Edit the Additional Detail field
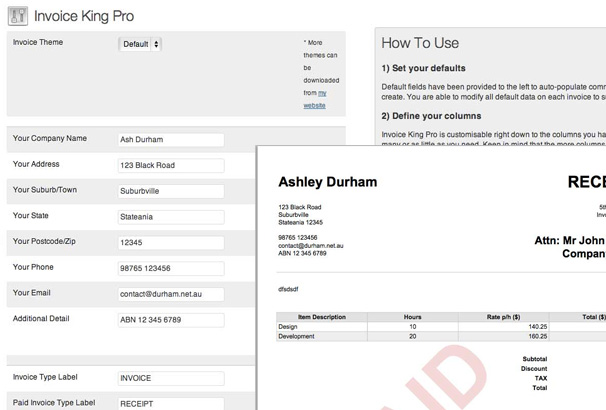The height and width of the screenshot is (410, 606). pos(171,320)
